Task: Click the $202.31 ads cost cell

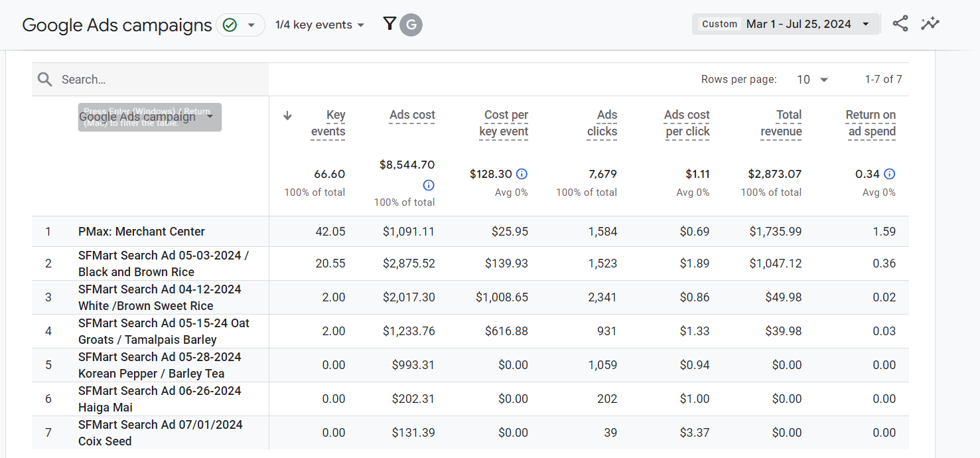Action: coord(413,399)
